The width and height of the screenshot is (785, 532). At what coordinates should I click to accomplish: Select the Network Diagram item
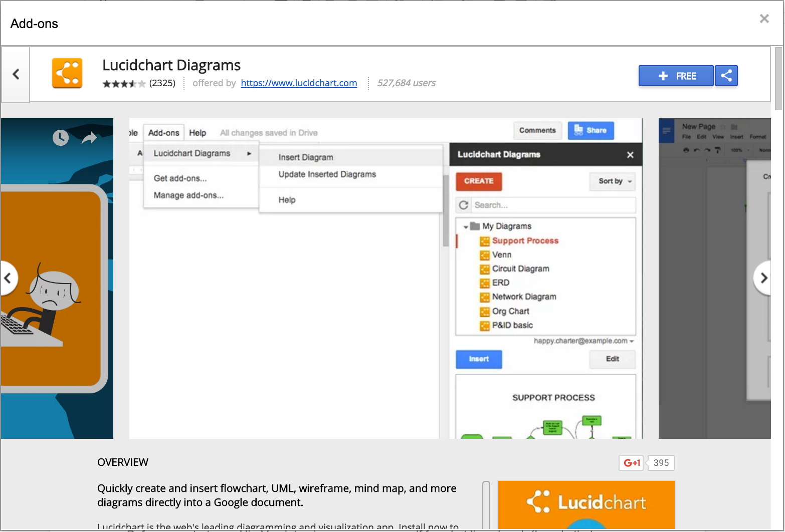524,297
